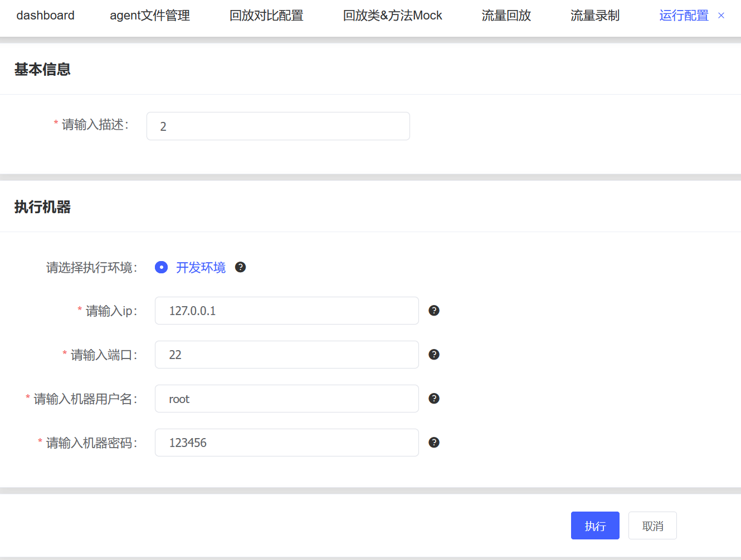Switch to the dashboard tab
The width and height of the screenshot is (741, 560).
45,16
